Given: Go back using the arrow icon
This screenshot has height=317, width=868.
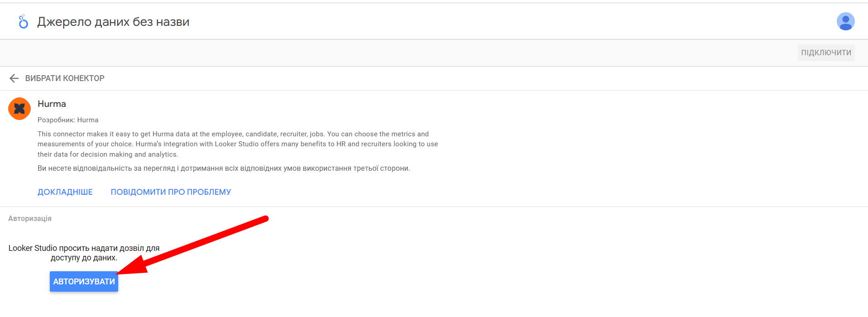Looking at the screenshot, I should (x=14, y=78).
